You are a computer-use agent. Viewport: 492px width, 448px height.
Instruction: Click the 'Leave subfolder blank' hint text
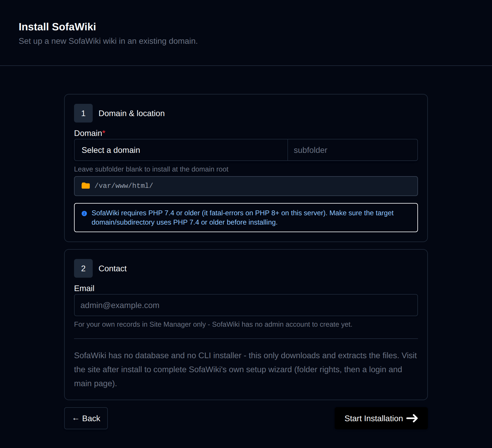pyautogui.click(x=151, y=169)
